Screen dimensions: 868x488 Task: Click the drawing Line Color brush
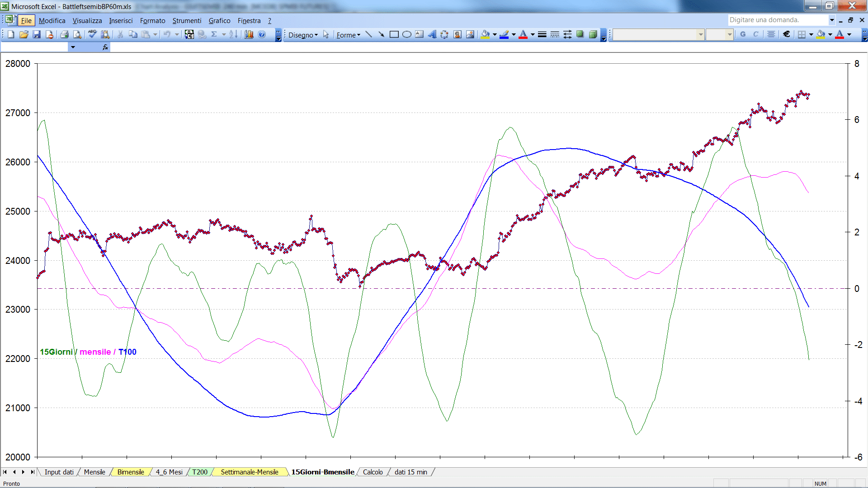pos(505,34)
